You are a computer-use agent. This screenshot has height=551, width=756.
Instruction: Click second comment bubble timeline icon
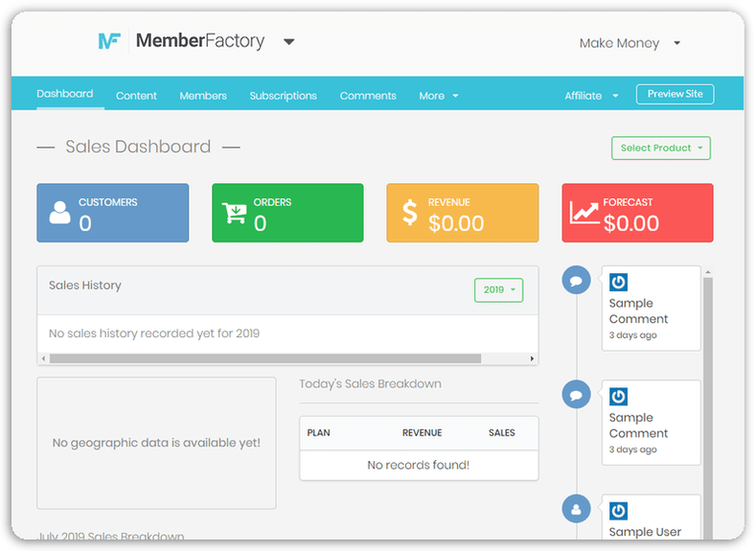[576, 395]
